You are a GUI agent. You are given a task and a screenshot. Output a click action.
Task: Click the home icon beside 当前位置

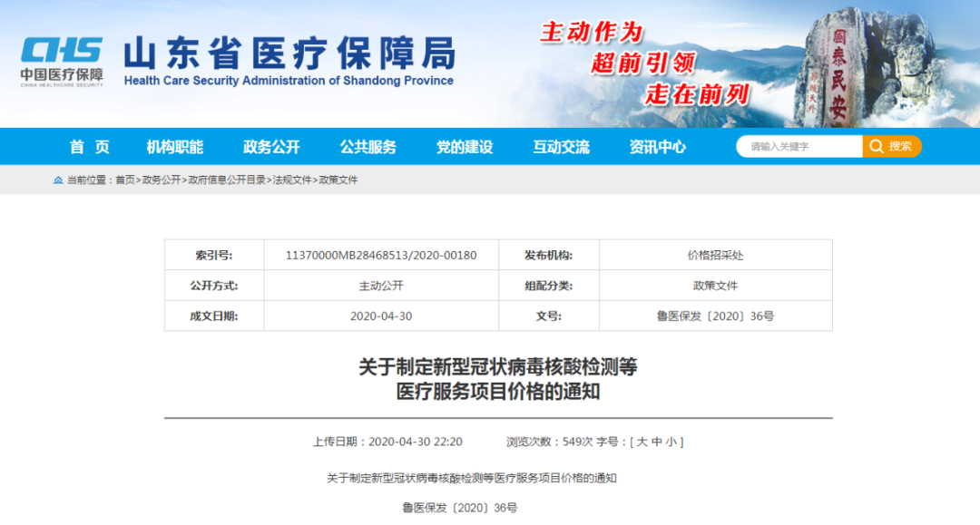click(x=59, y=180)
